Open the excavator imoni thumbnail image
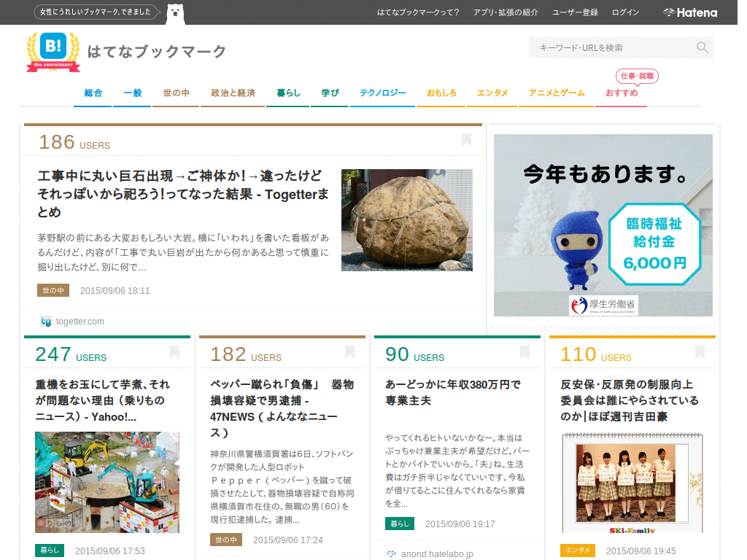747x560 pixels. (x=107, y=482)
